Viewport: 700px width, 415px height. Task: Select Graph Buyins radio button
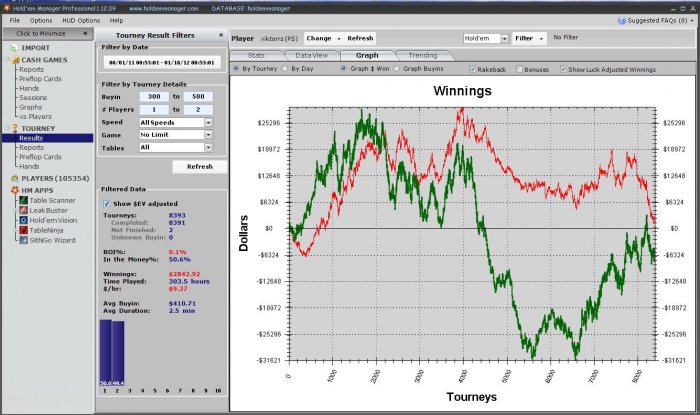point(396,69)
